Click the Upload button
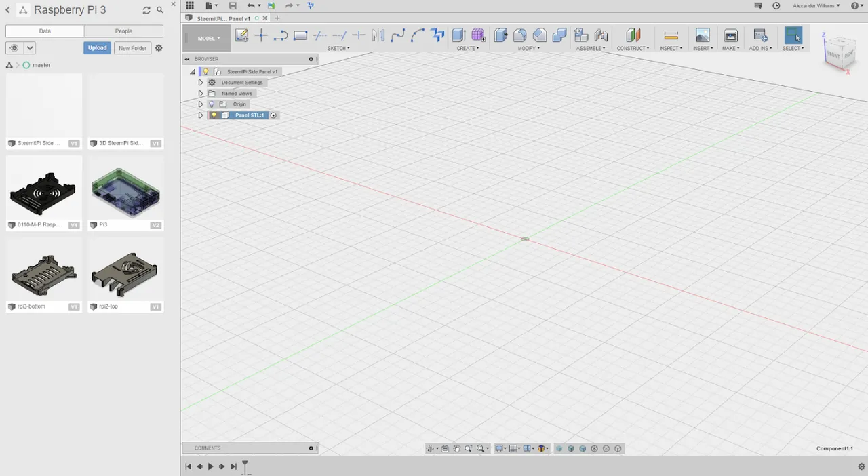Viewport: 868px width, 476px height. point(97,48)
